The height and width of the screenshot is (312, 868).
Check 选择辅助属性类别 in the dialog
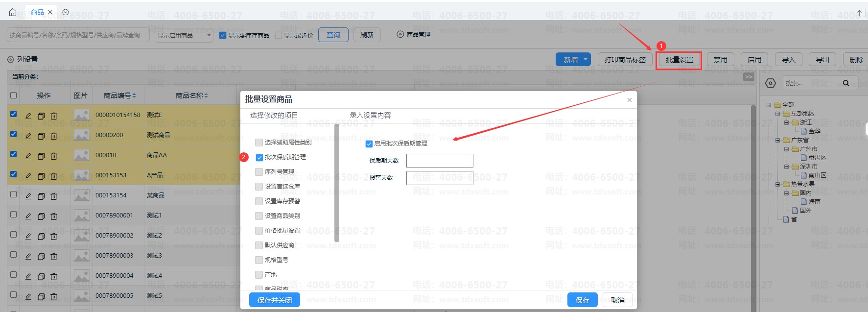(x=259, y=143)
